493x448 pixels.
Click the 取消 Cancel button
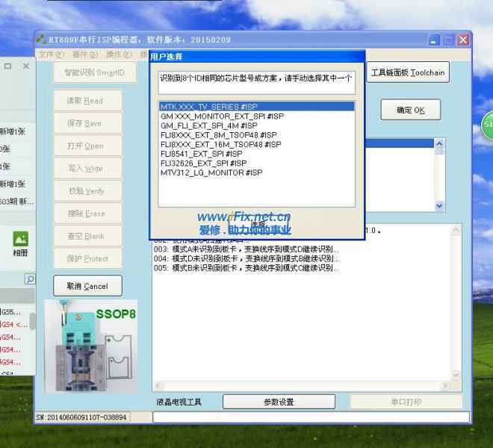[87, 286]
